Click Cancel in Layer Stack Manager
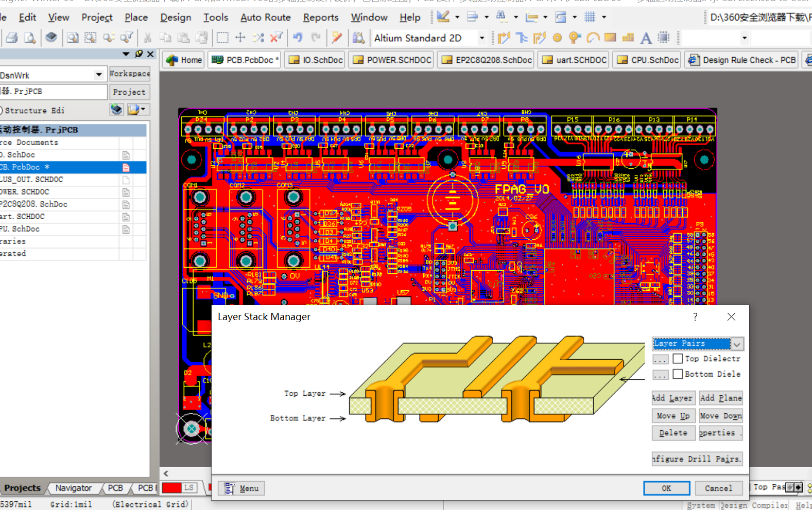Screen dimensions: 812x510 point(718,488)
